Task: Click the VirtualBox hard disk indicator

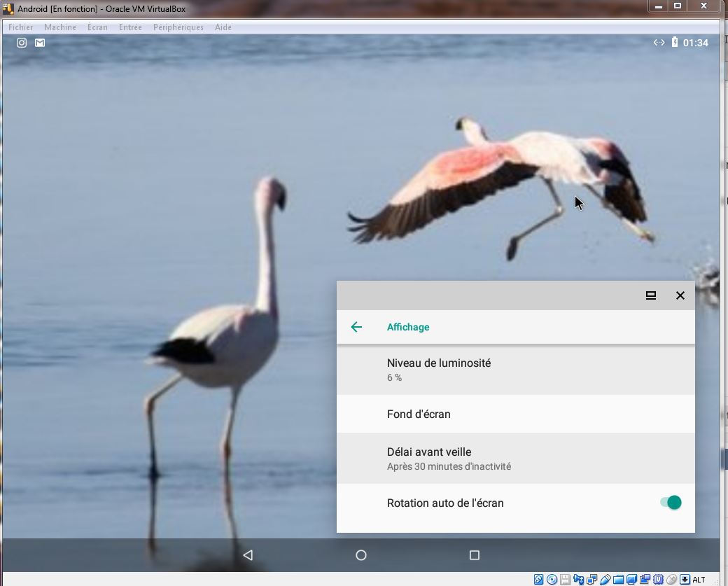Action: pyautogui.click(x=538, y=579)
